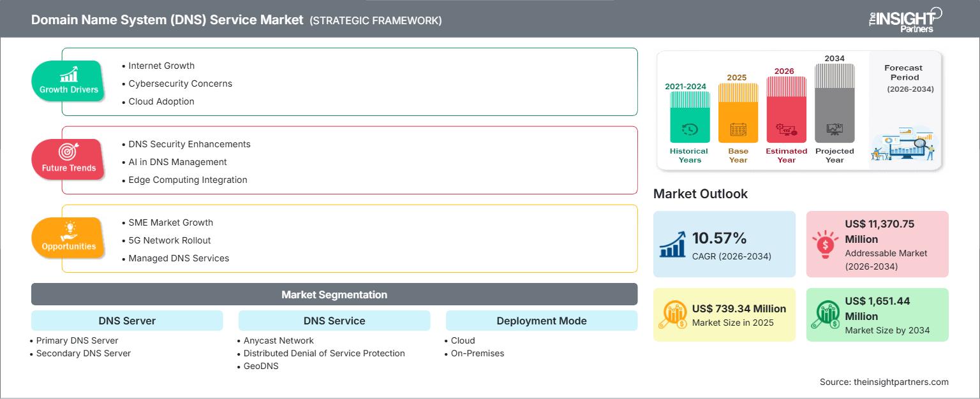Click 'Historical Years' caption
The width and height of the screenshot is (980, 399).
click(689, 156)
